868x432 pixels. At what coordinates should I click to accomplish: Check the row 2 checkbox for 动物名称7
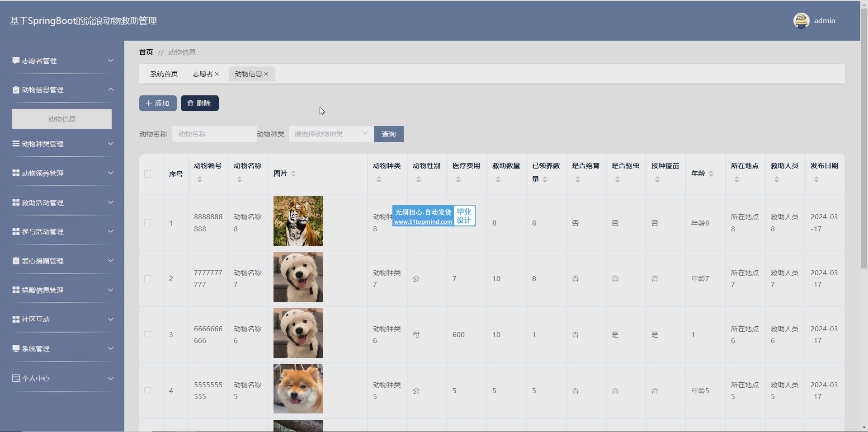[147, 279]
